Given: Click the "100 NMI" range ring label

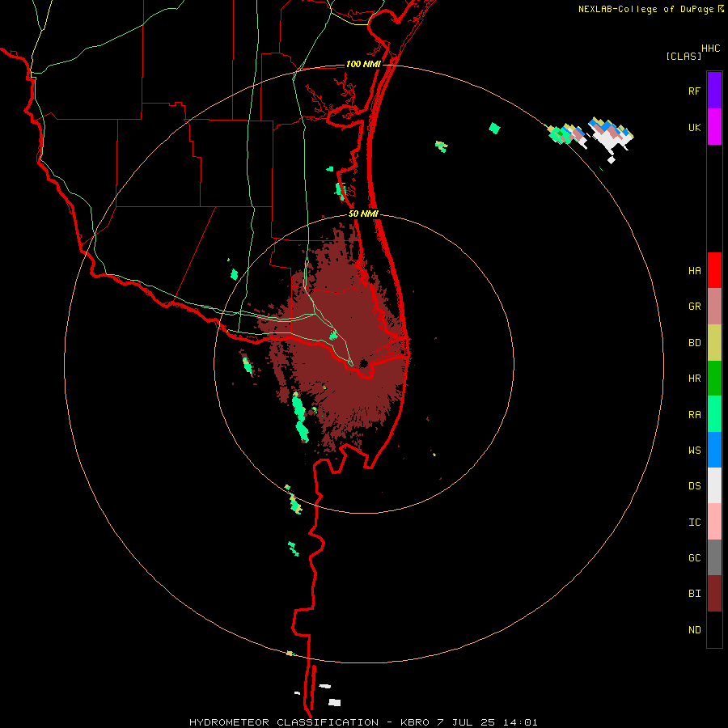Looking at the screenshot, I should (363, 64).
